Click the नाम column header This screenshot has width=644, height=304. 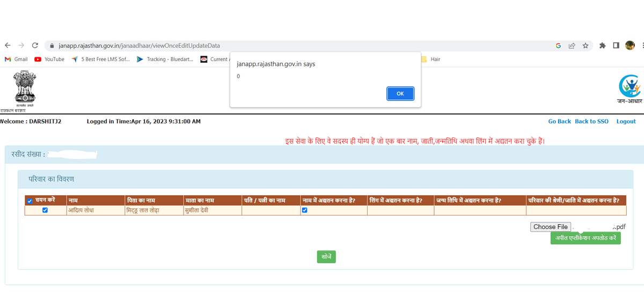pyautogui.click(x=96, y=201)
